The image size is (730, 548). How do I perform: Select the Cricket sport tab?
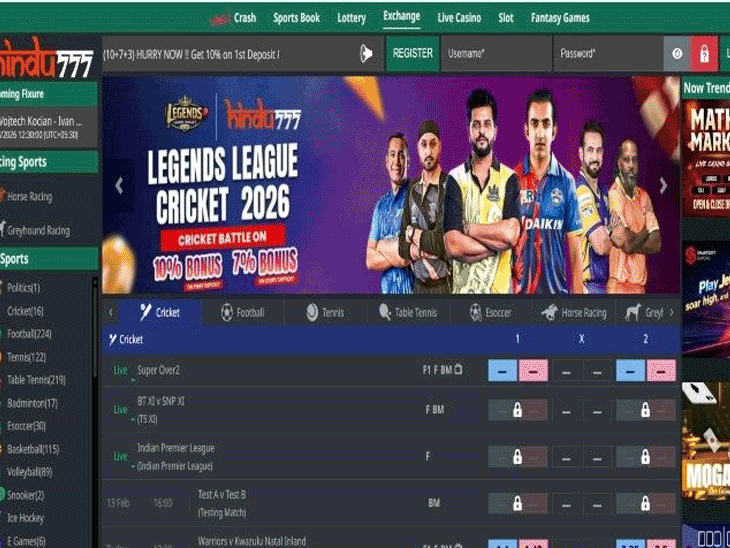[161, 312]
